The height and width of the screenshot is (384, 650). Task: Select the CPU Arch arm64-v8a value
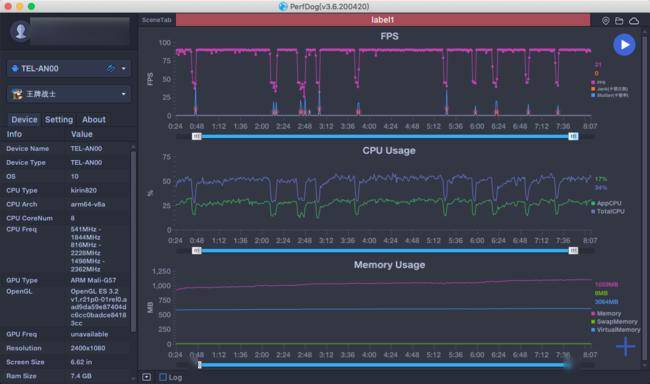(87, 204)
